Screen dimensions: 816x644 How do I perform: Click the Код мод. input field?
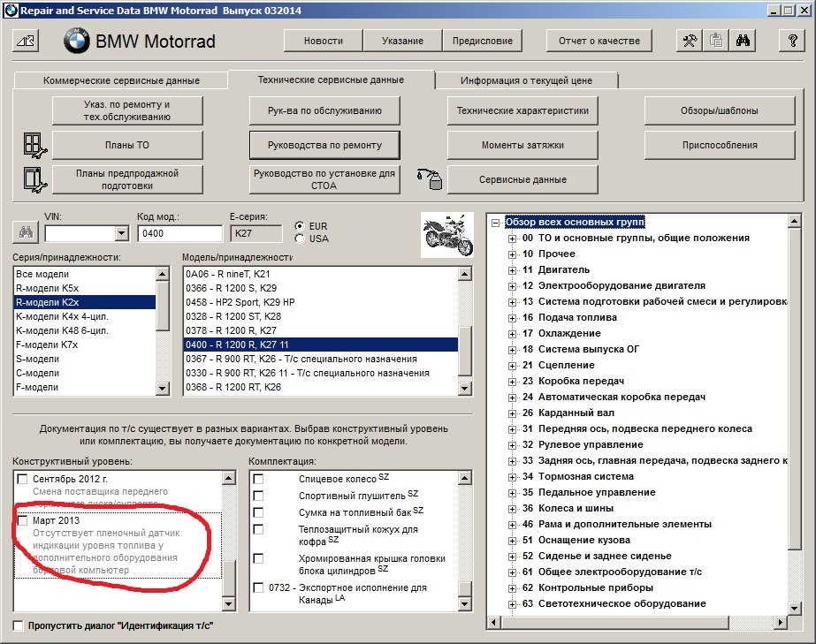click(179, 233)
